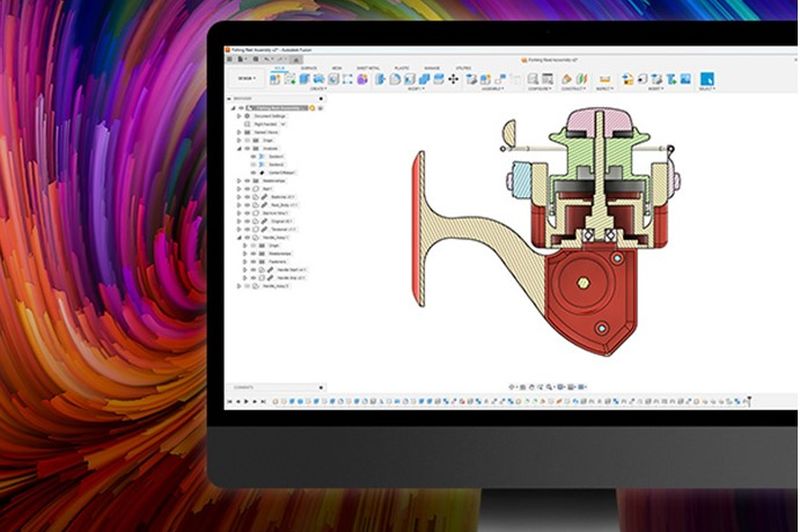800x532 pixels.
Task: Jump to timeline beginning
Action: [x=230, y=402]
